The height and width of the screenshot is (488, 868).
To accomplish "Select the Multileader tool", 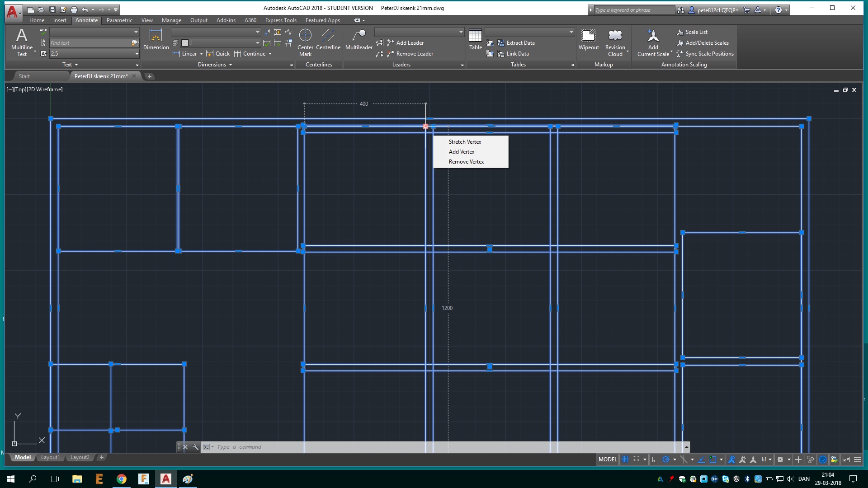I will click(x=359, y=40).
